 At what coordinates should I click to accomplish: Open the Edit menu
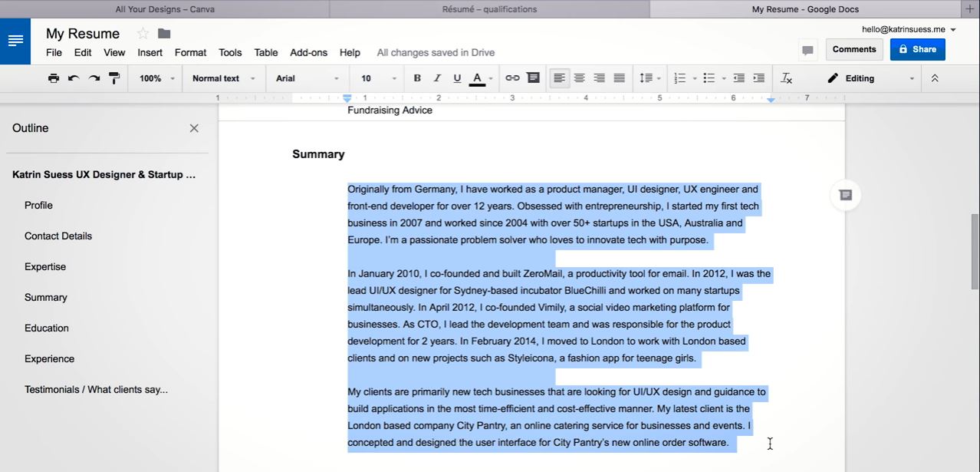83,52
